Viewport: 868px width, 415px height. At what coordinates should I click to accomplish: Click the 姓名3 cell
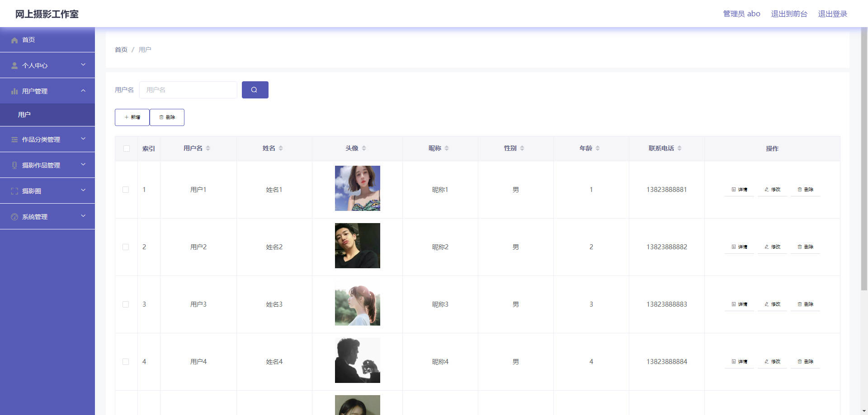pos(274,304)
